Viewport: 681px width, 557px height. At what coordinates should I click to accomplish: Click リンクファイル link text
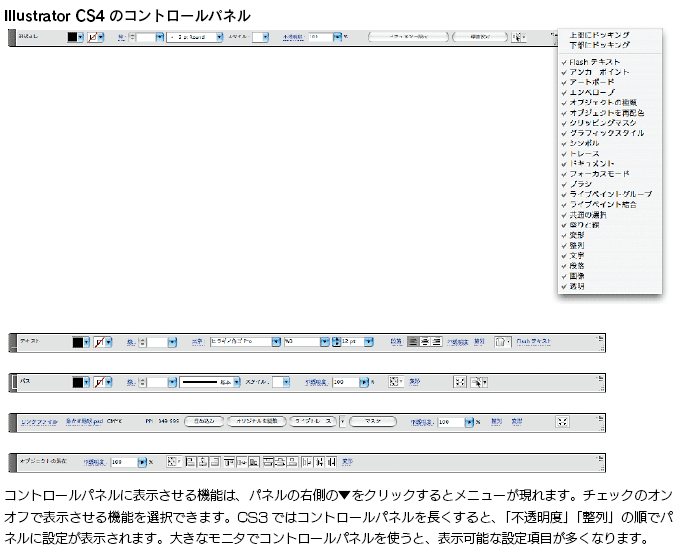[39, 422]
